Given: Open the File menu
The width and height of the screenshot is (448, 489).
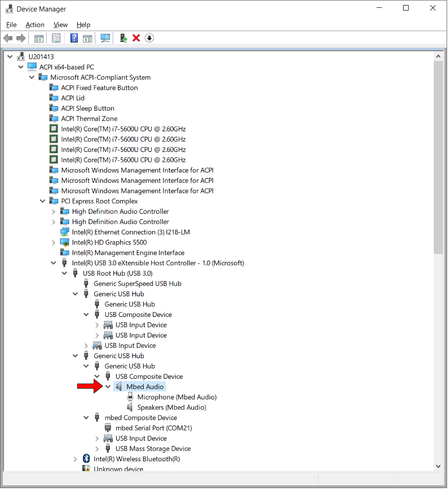Looking at the screenshot, I should [x=11, y=25].
